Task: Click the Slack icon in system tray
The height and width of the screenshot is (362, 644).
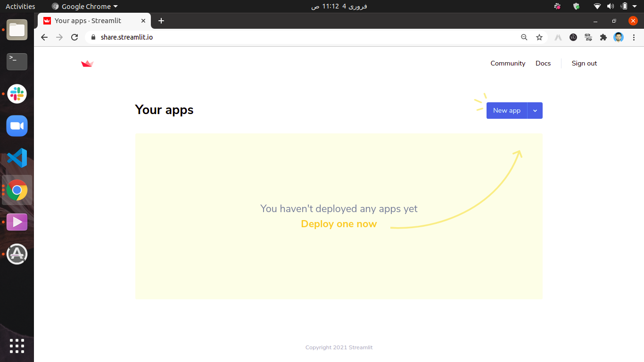Action: click(557, 6)
